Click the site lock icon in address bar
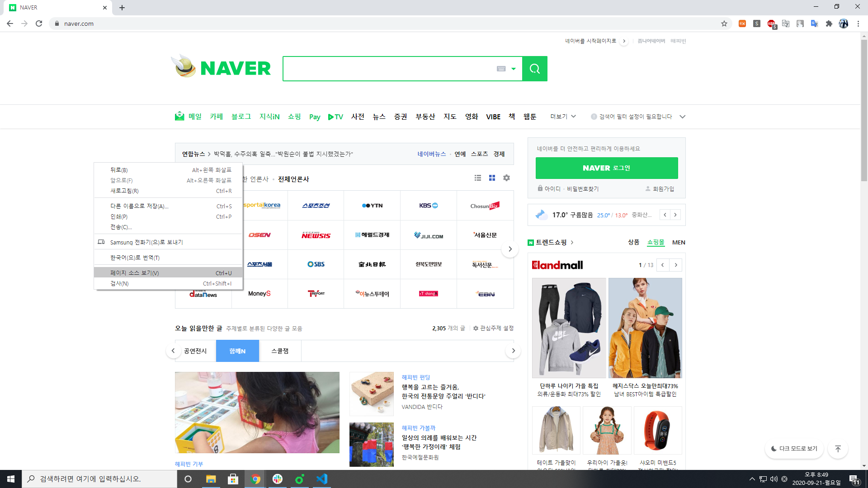The height and width of the screenshot is (488, 868). [x=57, y=23]
